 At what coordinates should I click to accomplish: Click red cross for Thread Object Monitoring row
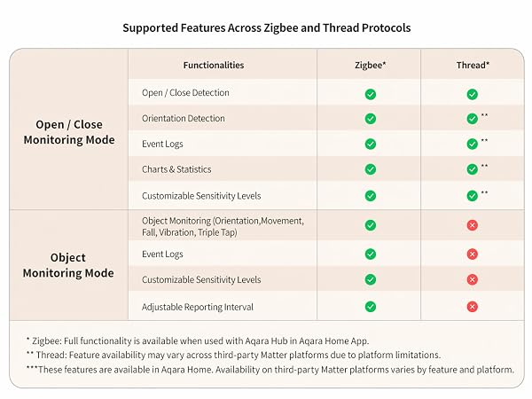[472, 225]
